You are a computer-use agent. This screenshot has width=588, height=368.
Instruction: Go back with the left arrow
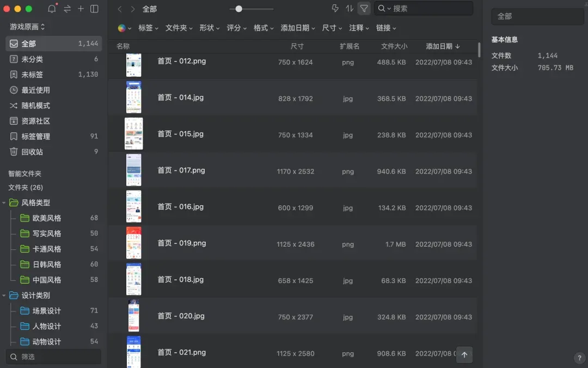pos(120,9)
